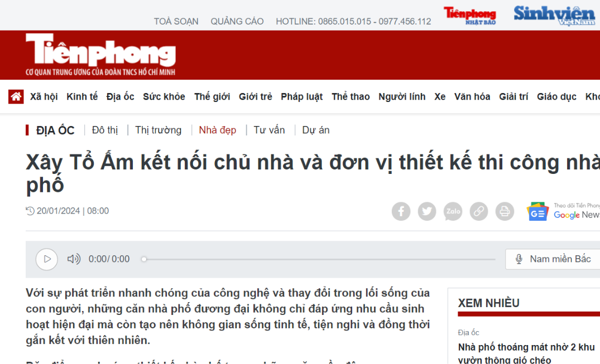Open the red home icon
The height and width of the screenshot is (364, 600).
(x=16, y=97)
